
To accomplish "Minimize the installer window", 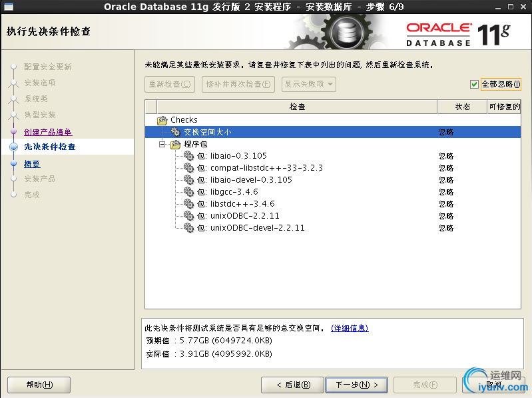I will coord(498,7).
